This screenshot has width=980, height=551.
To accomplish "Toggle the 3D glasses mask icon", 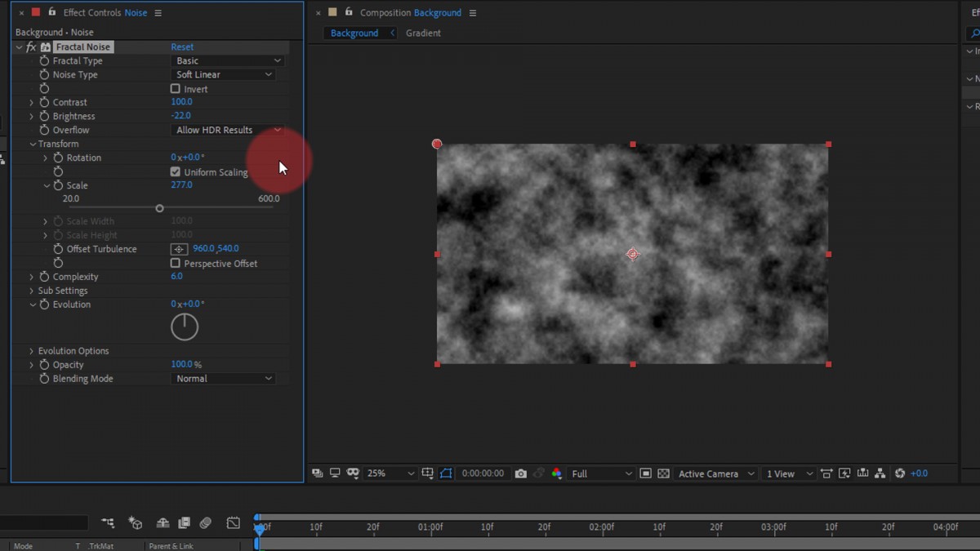I will pos(353,473).
